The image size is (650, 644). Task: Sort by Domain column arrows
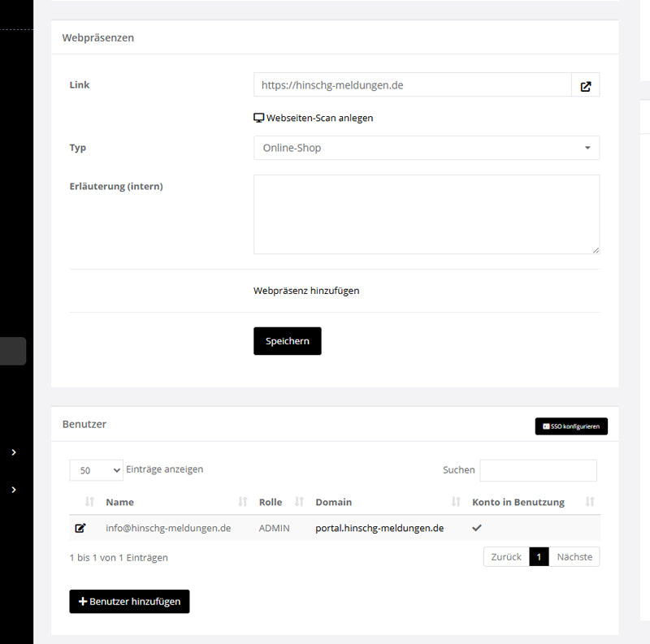pyautogui.click(x=456, y=502)
